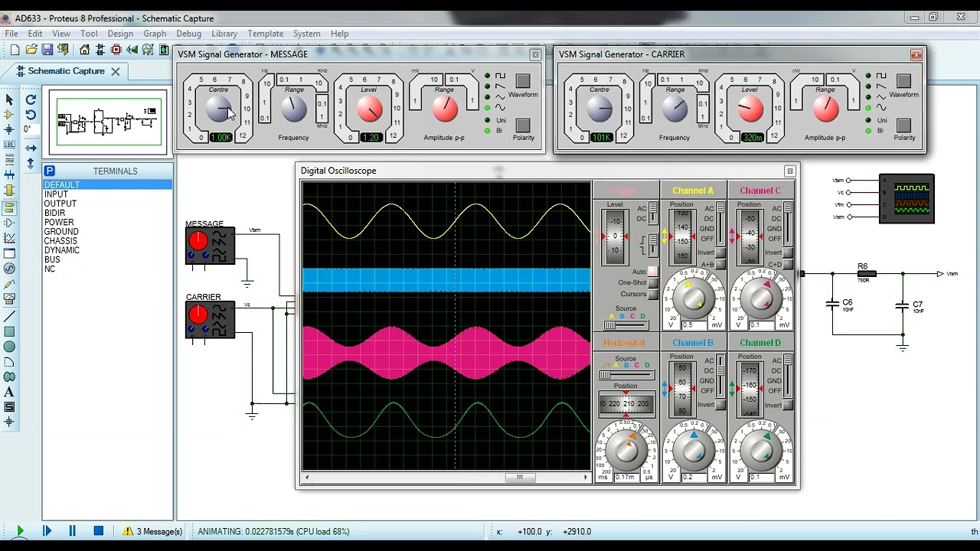
Task: Open project using folder icon
Action: pos(31,50)
